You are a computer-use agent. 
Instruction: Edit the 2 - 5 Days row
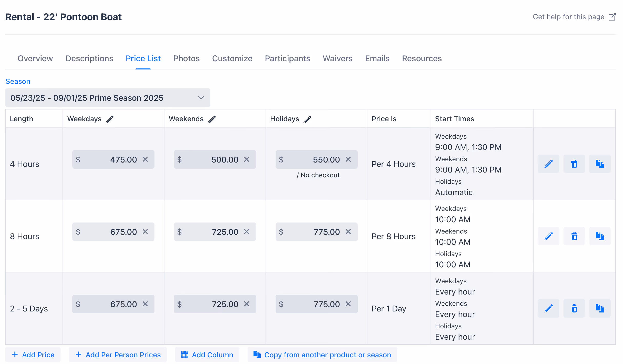(548, 308)
